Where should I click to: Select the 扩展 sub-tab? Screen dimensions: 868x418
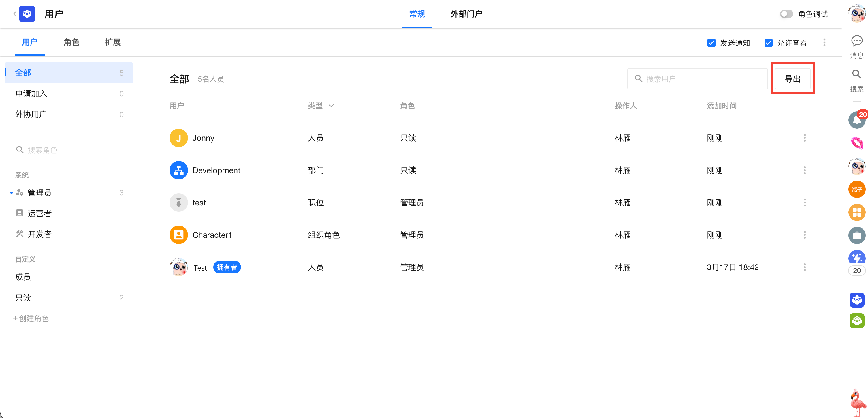(x=113, y=42)
